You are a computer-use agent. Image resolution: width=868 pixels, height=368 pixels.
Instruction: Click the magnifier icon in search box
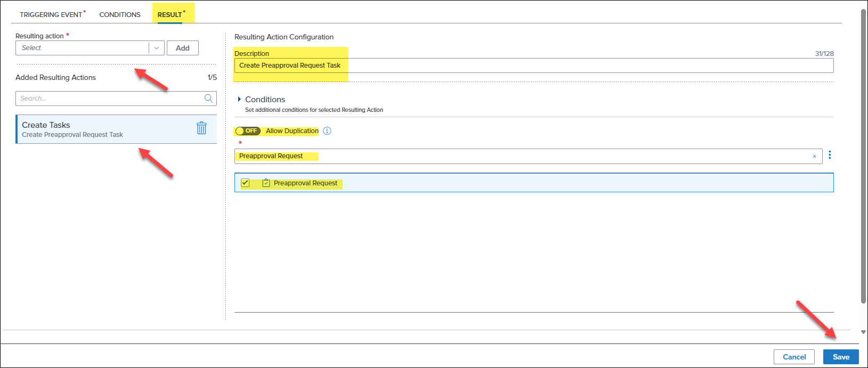coord(208,99)
